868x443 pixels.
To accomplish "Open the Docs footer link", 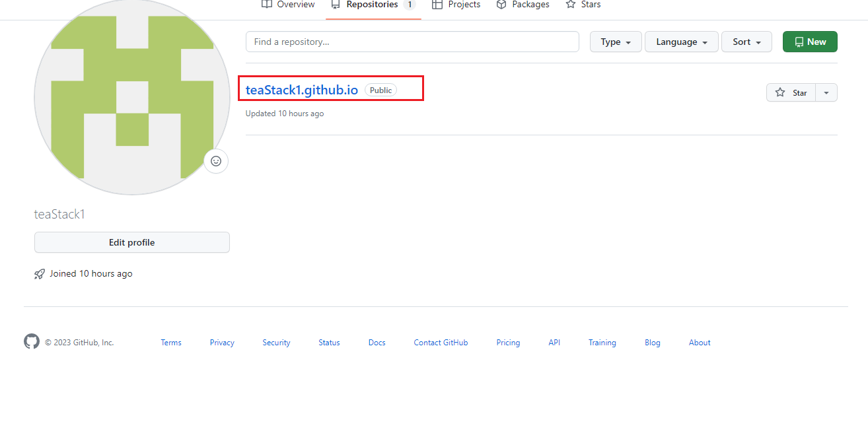I will (x=377, y=343).
